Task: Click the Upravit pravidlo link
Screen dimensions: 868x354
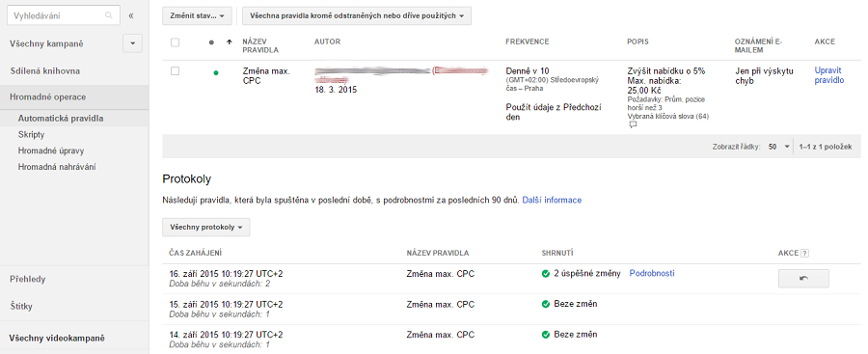Action: [829, 75]
